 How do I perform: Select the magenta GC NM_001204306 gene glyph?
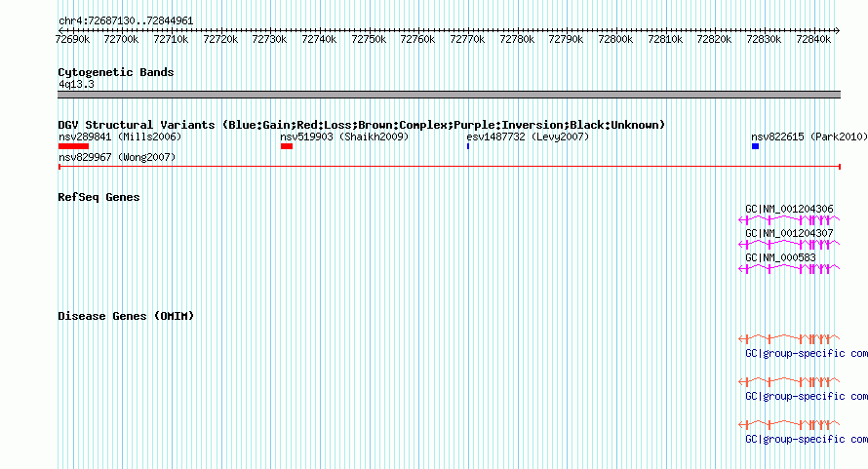coord(789,220)
